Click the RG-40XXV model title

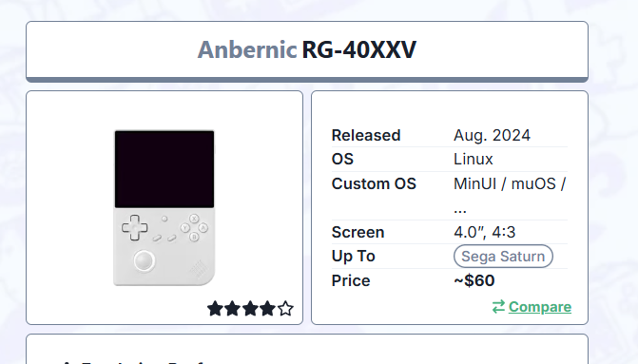(x=358, y=50)
